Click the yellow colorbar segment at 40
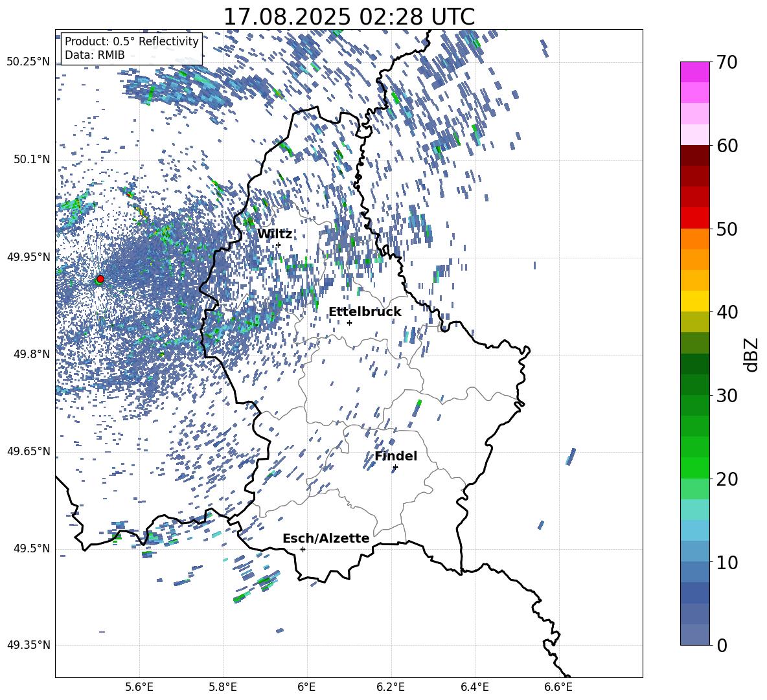The image size is (767, 700). coord(694,301)
